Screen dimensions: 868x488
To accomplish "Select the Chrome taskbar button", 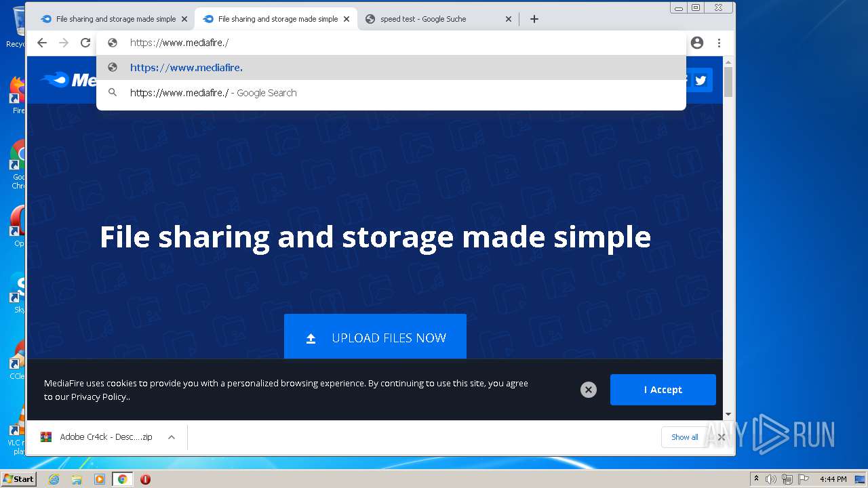I will click(x=123, y=479).
